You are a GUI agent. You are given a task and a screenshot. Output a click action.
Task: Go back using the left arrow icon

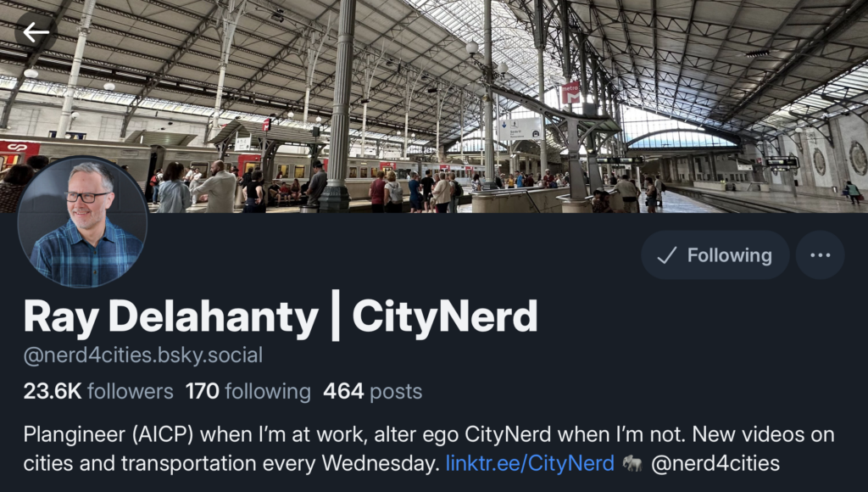click(36, 32)
